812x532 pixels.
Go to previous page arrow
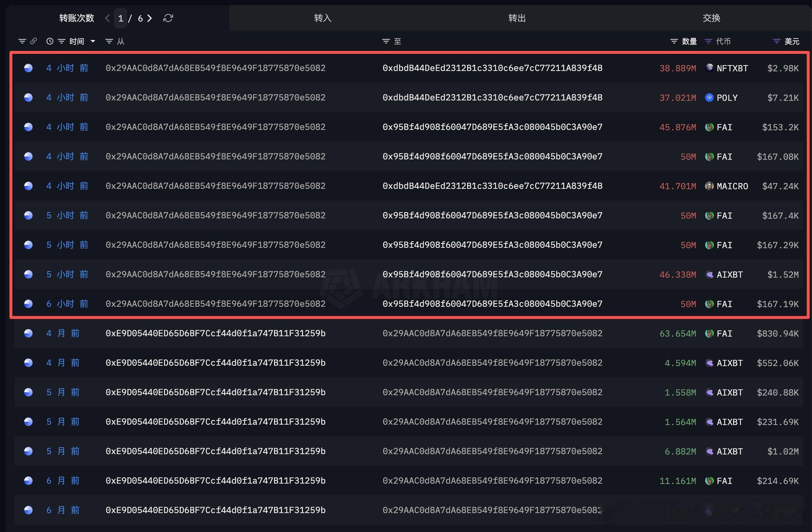[x=107, y=18]
